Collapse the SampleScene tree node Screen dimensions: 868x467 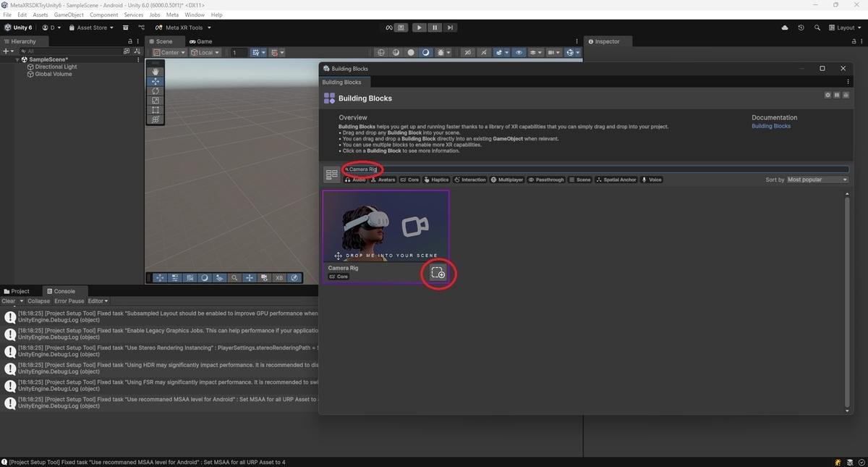18,59
